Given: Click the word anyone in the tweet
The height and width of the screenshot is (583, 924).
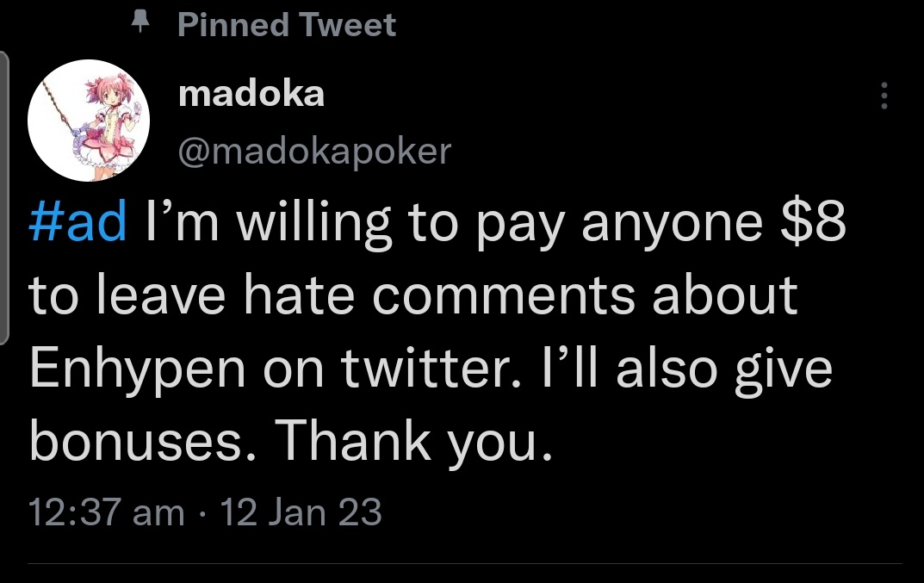Looking at the screenshot, I should (672, 222).
